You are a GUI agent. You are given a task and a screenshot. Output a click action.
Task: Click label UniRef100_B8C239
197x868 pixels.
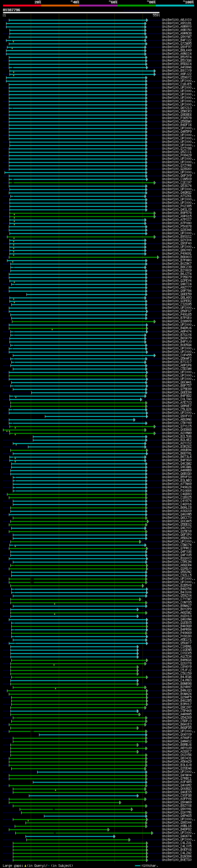click(177, 267)
